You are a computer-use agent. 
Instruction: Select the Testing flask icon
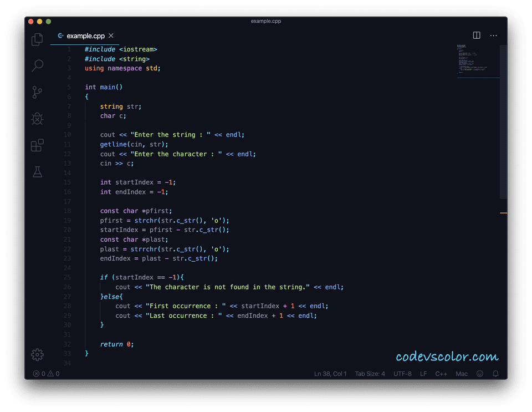37,172
